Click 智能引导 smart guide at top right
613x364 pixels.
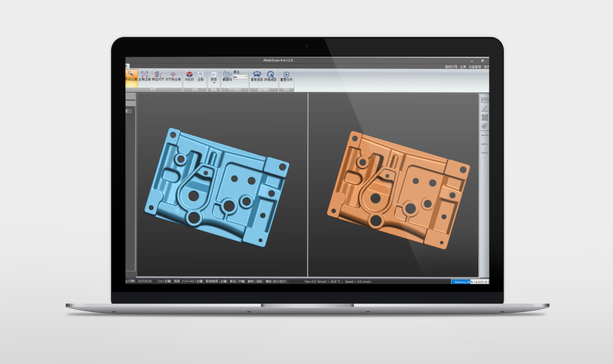tap(451, 66)
